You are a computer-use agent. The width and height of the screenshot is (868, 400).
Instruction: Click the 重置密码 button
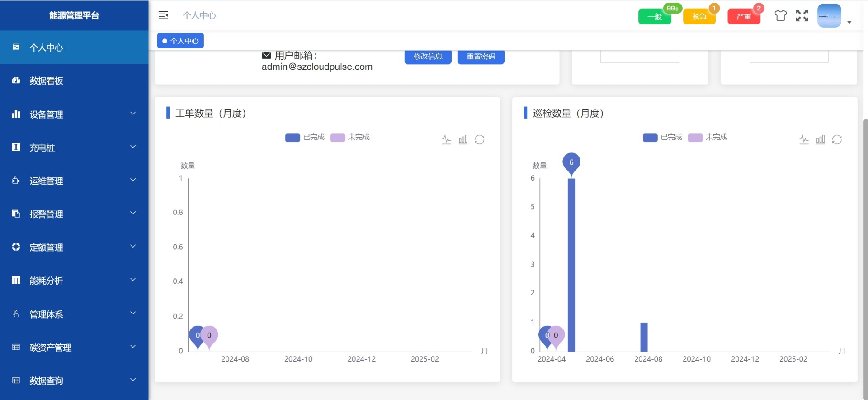tap(481, 57)
